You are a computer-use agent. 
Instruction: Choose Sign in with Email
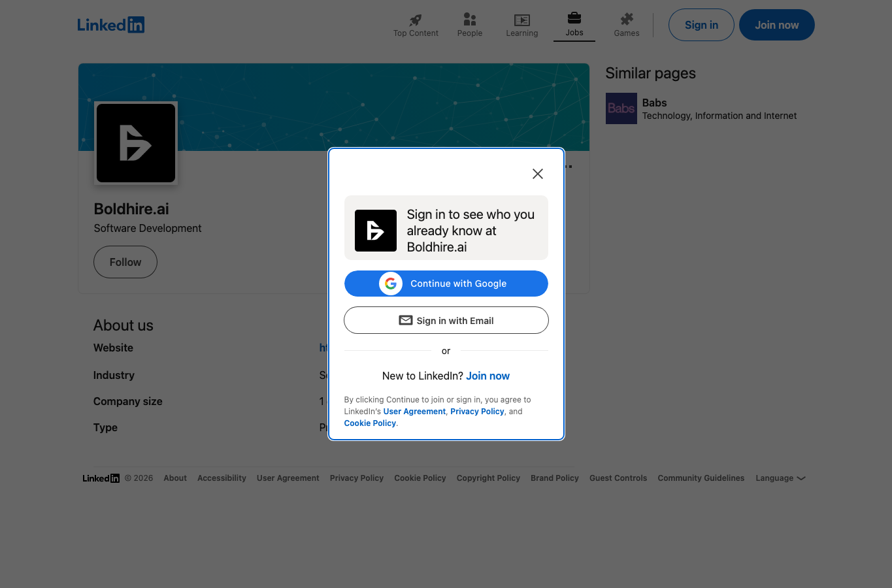tap(446, 320)
